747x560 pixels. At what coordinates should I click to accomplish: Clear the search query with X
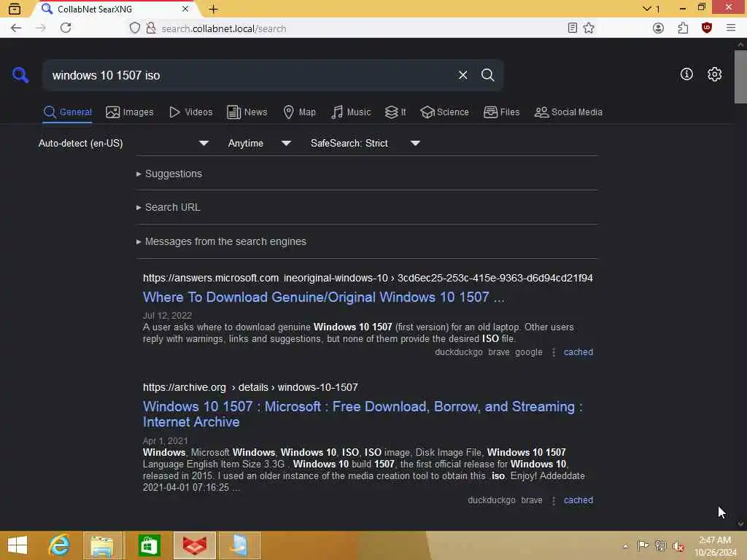click(x=462, y=75)
